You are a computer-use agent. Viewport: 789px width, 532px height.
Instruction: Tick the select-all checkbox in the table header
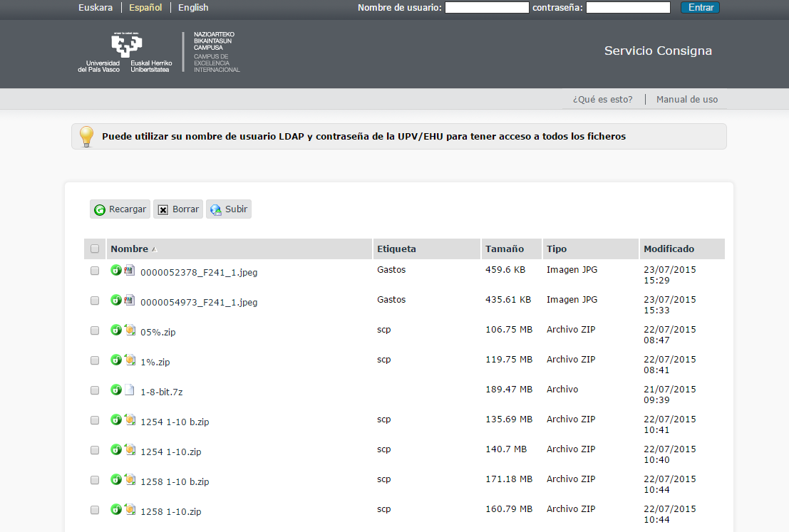pyautogui.click(x=95, y=249)
